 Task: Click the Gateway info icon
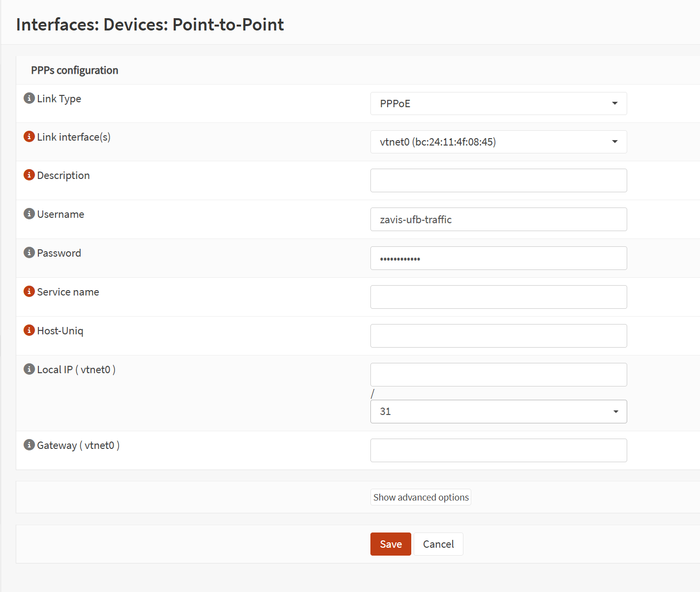click(29, 445)
